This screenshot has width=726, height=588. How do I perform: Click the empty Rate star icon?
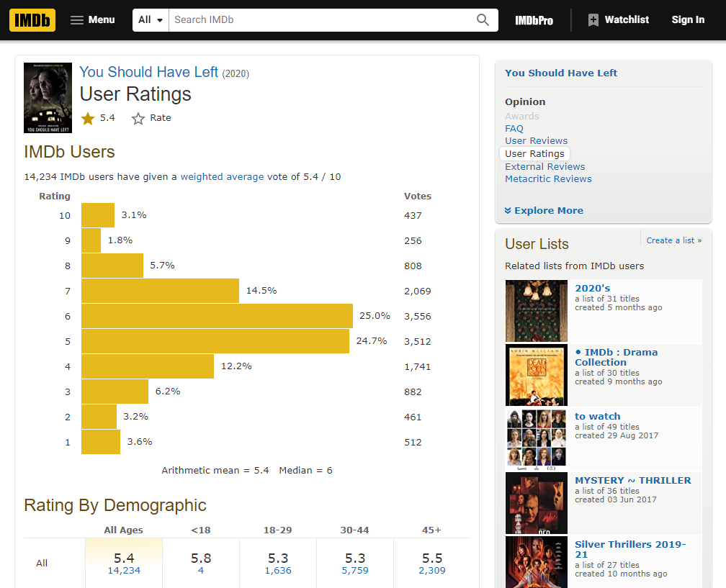(x=138, y=119)
